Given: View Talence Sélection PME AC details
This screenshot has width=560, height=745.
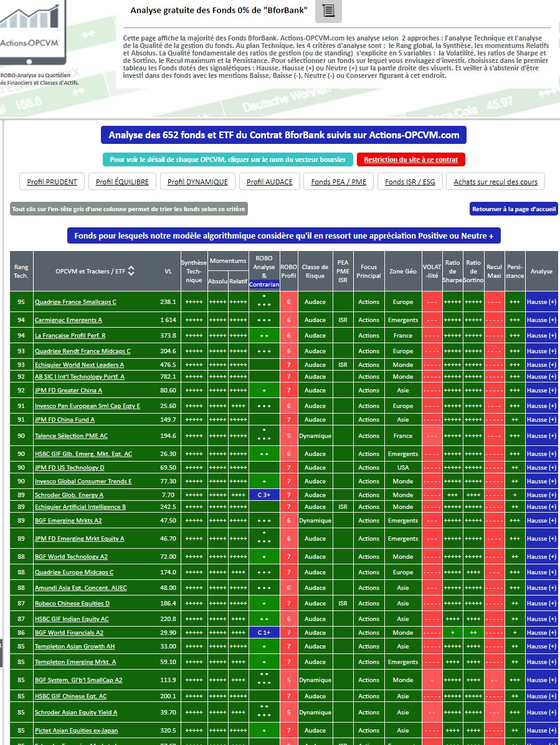Looking at the screenshot, I should pos(71,435).
